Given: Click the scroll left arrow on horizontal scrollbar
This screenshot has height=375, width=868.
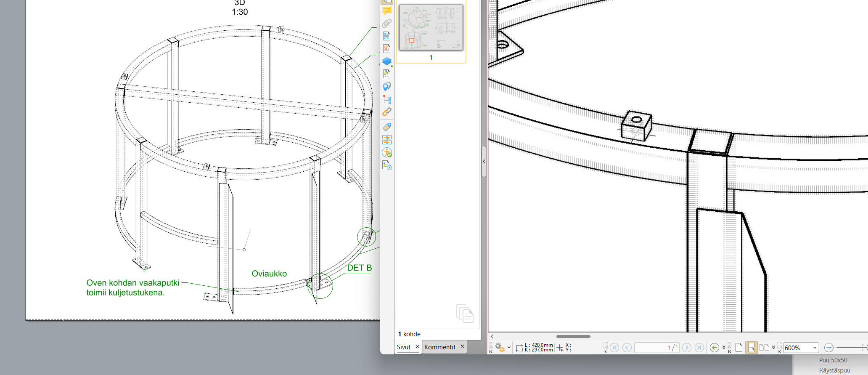Looking at the screenshot, I should 492,336.
